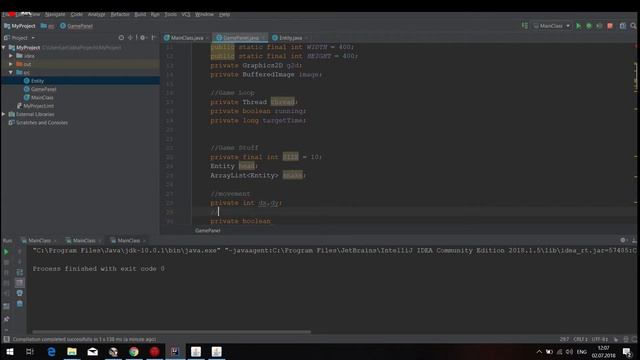Screen dimensions: 640x360
Task: Open Mail app from taskbar
Action: (93, 351)
